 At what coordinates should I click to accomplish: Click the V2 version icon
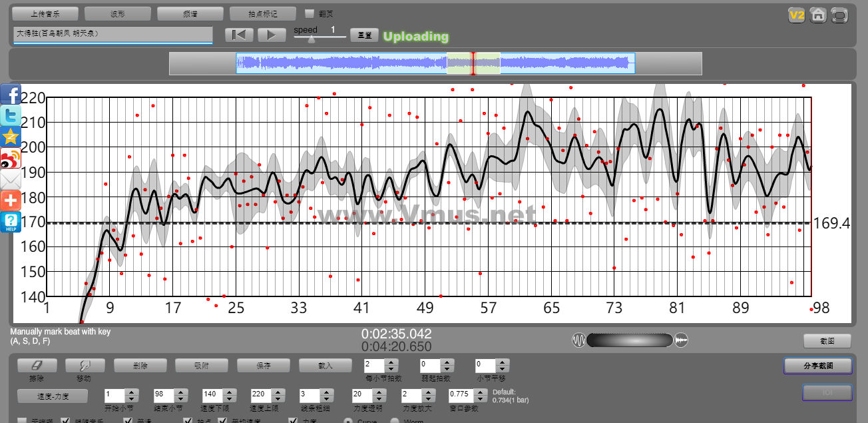(796, 15)
